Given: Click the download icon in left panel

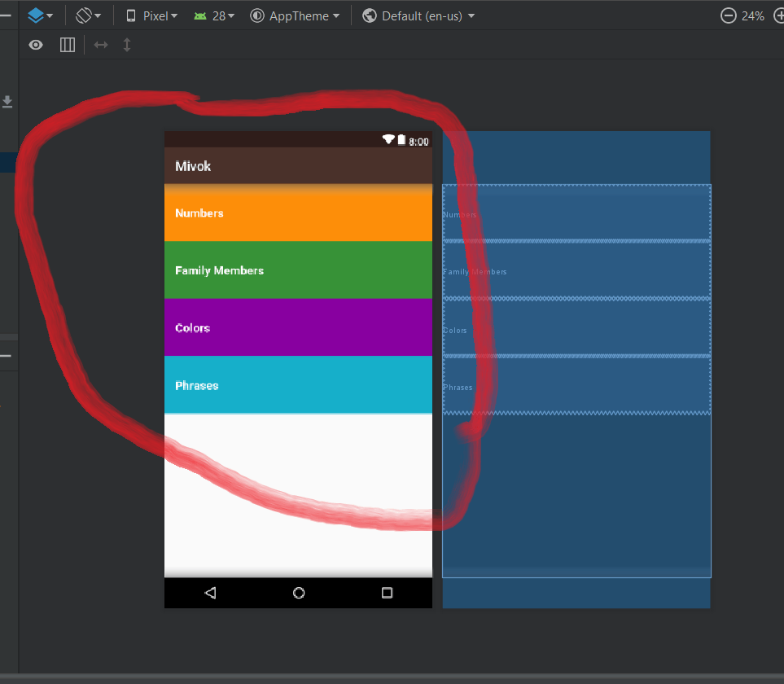Looking at the screenshot, I should [7, 102].
